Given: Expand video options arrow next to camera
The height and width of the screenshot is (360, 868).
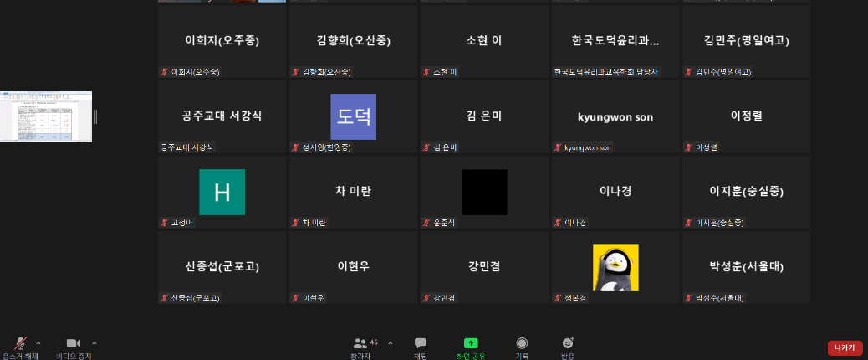Looking at the screenshot, I should tap(94, 342).
